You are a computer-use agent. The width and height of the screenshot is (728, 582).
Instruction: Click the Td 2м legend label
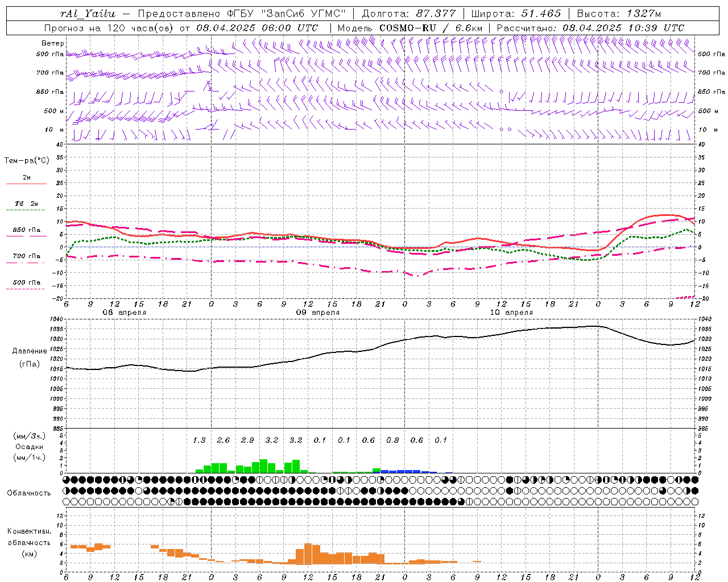(x=27, y=203)
